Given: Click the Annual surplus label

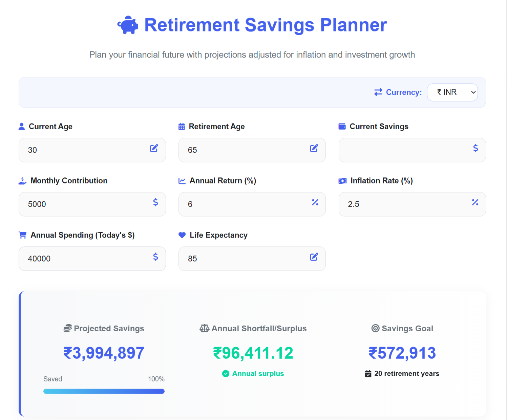Looking at the screenshot, I should coord(258,374).
